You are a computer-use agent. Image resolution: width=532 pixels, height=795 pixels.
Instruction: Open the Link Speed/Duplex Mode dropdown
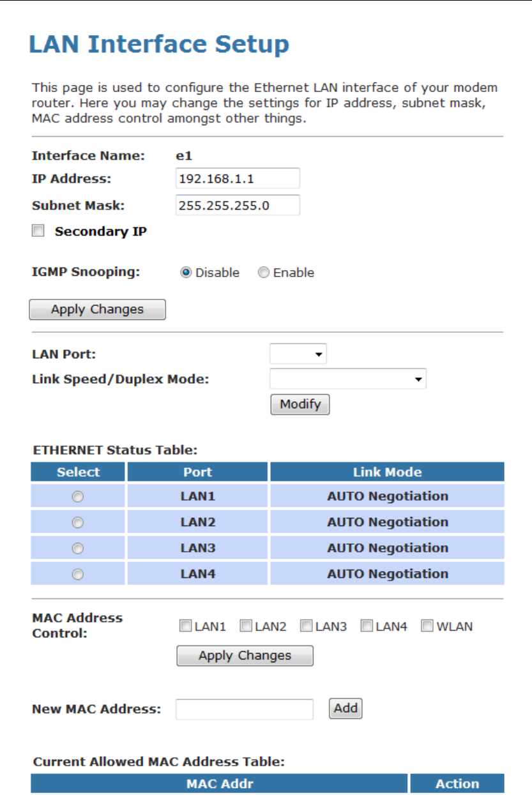[x=348, y=379]
